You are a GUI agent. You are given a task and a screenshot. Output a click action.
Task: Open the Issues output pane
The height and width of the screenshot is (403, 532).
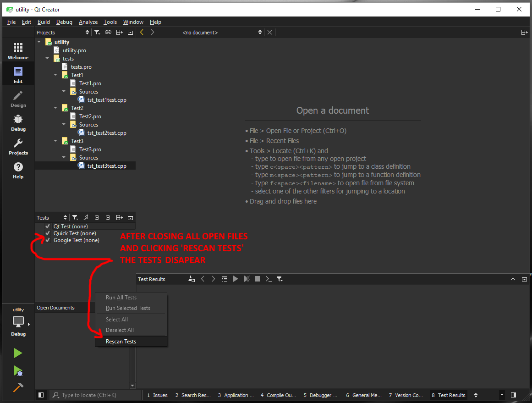point(157,395)
